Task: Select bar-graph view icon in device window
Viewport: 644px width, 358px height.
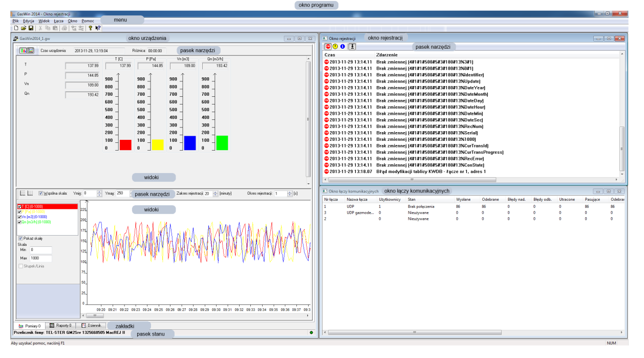Action: [x=24, y=51]
